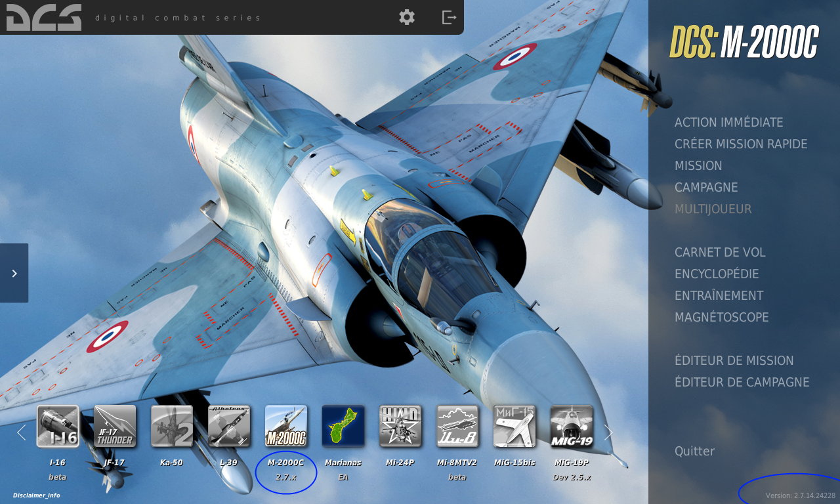Select the Mi-24P Hind module icon
The width and height of the screenshot is (840, 504).
click(x=400, y=426)
